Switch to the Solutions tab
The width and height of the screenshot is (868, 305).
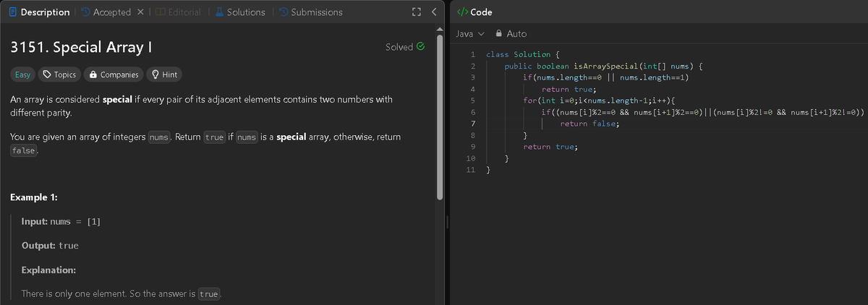[239, 12]
